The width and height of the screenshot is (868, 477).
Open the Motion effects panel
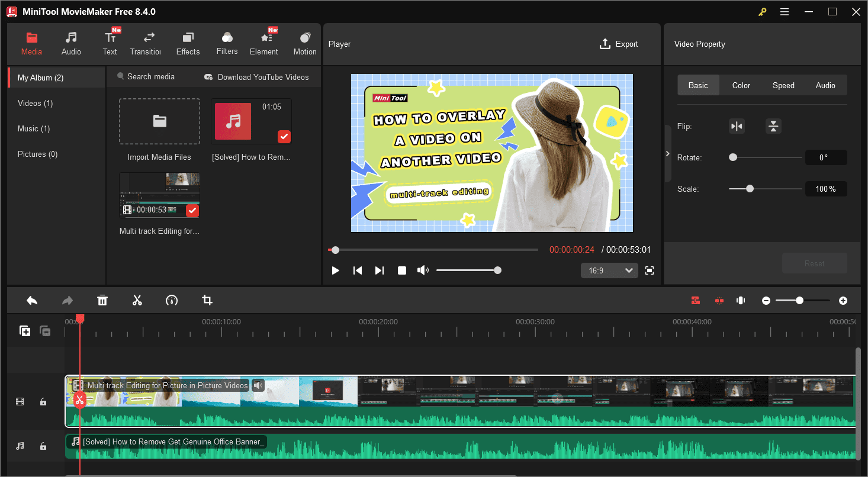[x=304, y=43]
